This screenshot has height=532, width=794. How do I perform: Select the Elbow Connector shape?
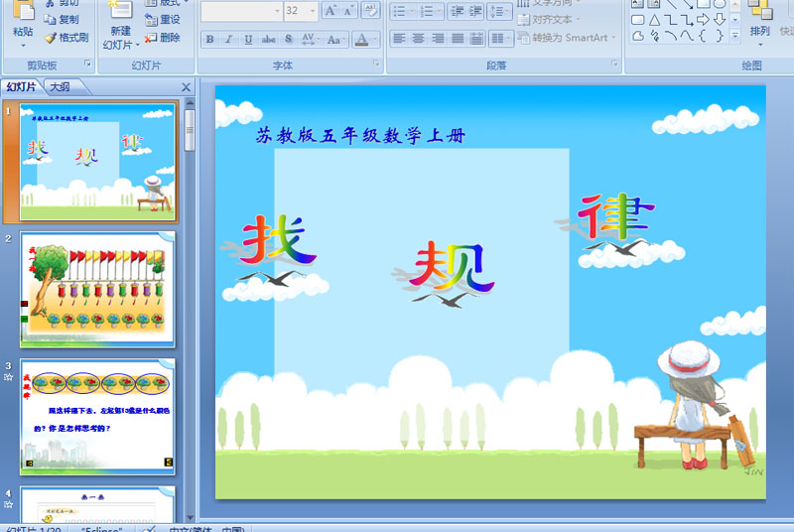(671, 20)
